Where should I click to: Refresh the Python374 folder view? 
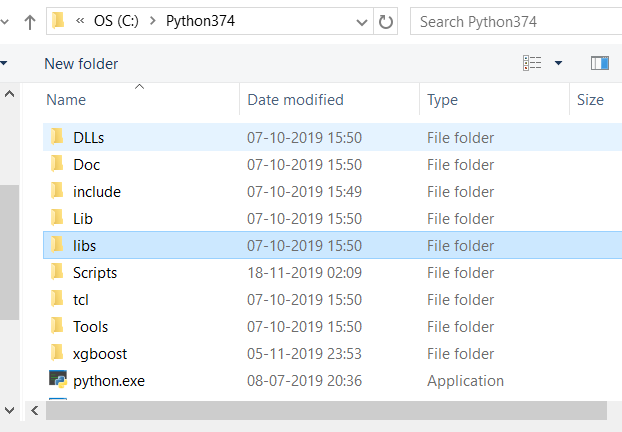(386, 22)
